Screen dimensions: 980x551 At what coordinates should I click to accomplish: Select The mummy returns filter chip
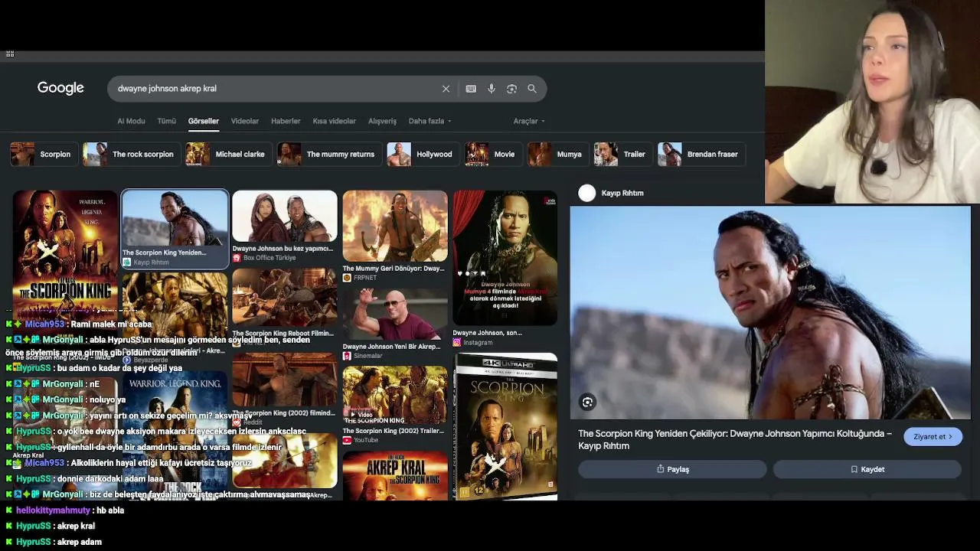328,154
